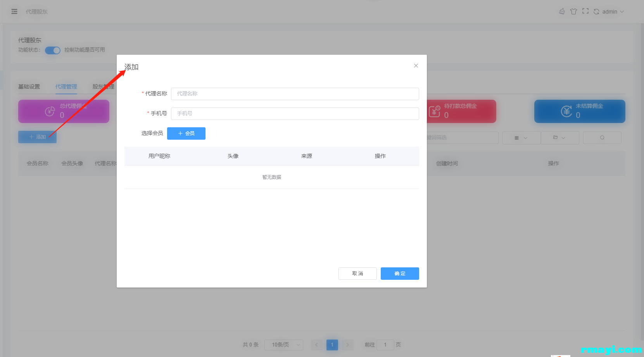
Task: Click the 会员名称 column header
Action: (x=38, y=163)
